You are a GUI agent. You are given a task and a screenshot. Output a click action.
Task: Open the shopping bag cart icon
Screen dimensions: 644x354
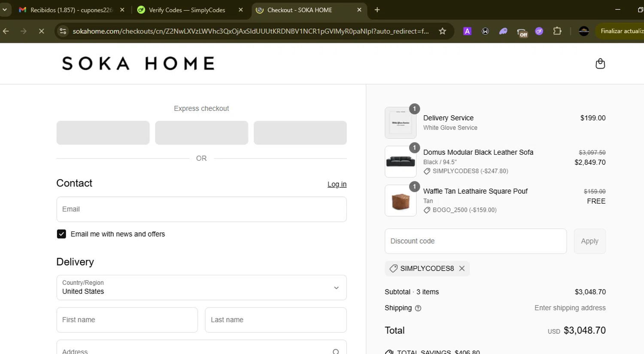tap(600, 64)
